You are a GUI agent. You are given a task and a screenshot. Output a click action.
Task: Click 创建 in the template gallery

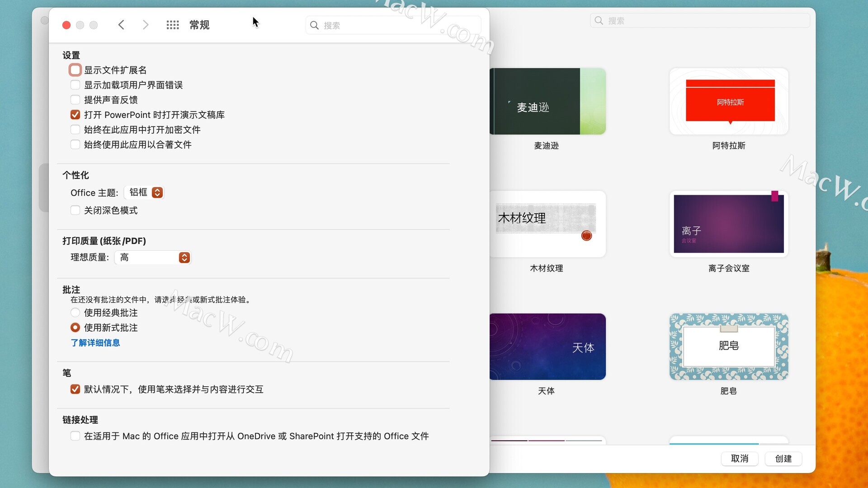783,459
